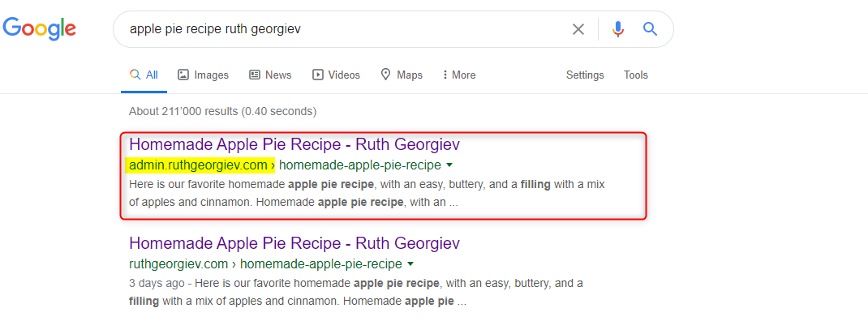
Task: Expand dropdown arrow beside admin.ruthgeorgiev.com URL
Action: tap(449, 165)
